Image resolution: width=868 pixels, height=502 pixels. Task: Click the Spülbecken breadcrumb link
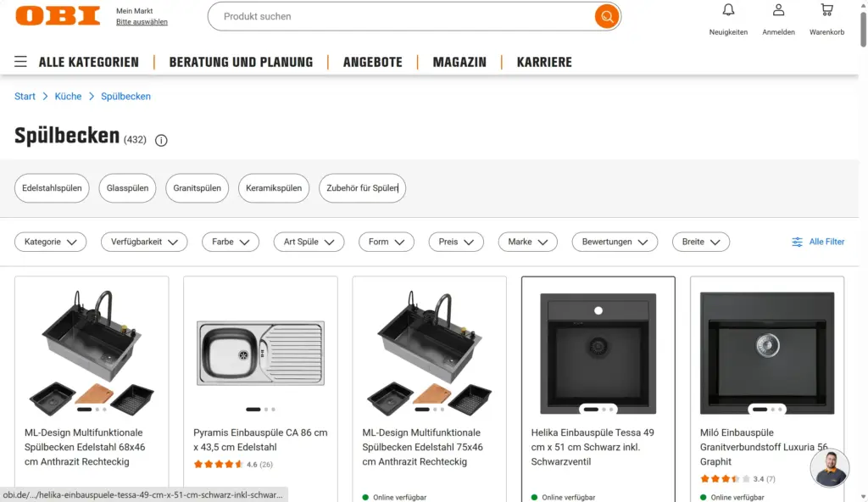(x=125, y=97)
